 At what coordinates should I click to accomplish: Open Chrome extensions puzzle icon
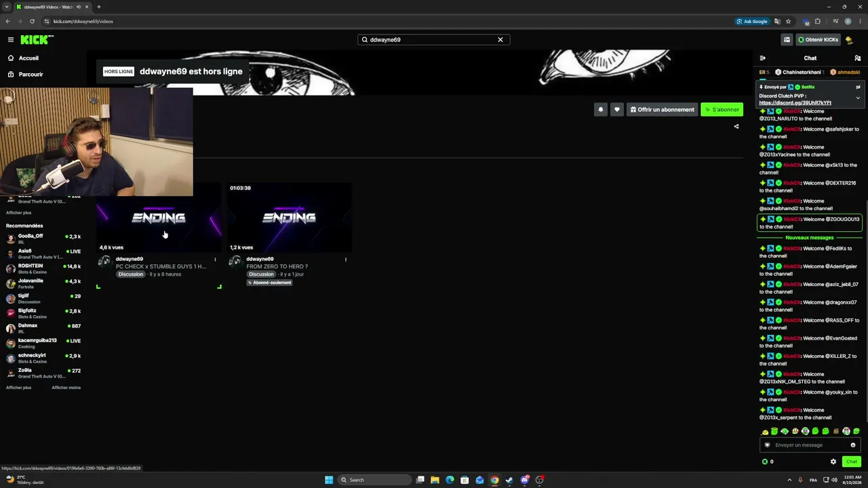(x=818, y=21)
